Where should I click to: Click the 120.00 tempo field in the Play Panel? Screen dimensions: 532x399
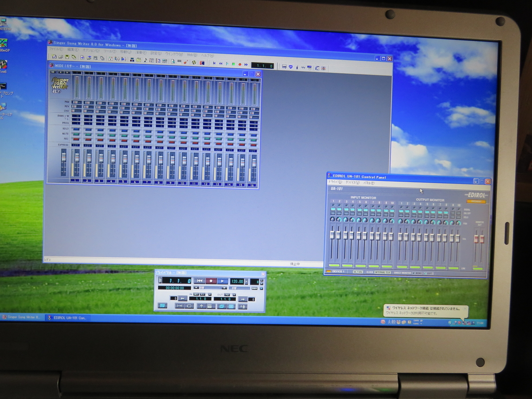tap(237, 282)
